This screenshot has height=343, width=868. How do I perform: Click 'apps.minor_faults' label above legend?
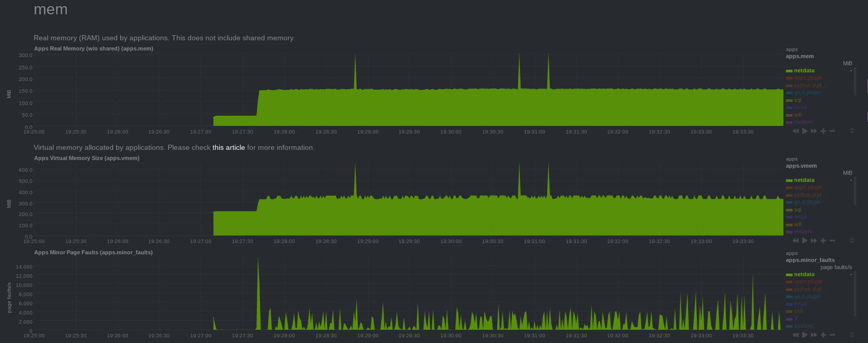810,260
